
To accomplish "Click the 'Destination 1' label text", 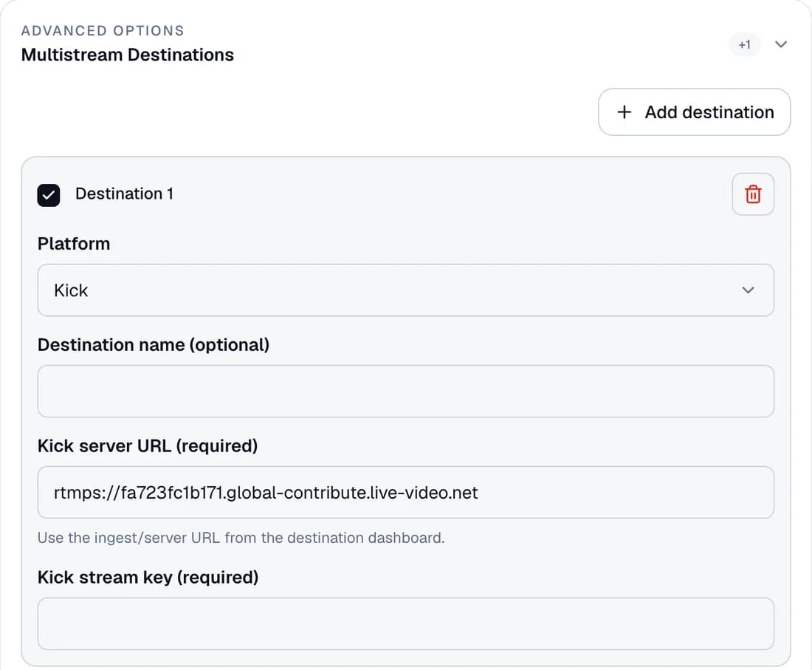I will point(124,194).
